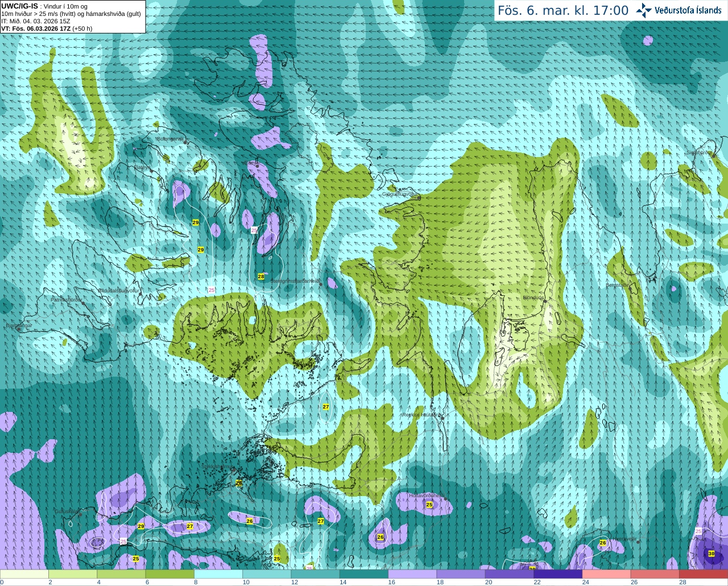This screenshot has height=586, width=728.
Task: Click the legend value label 28
Action: tap(682, 582)
